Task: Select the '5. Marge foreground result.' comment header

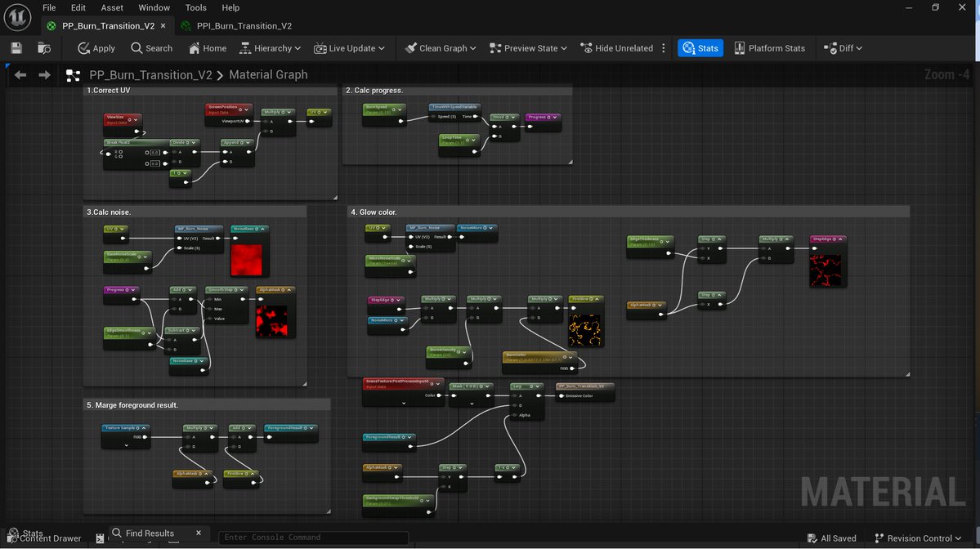Action: 207,405
